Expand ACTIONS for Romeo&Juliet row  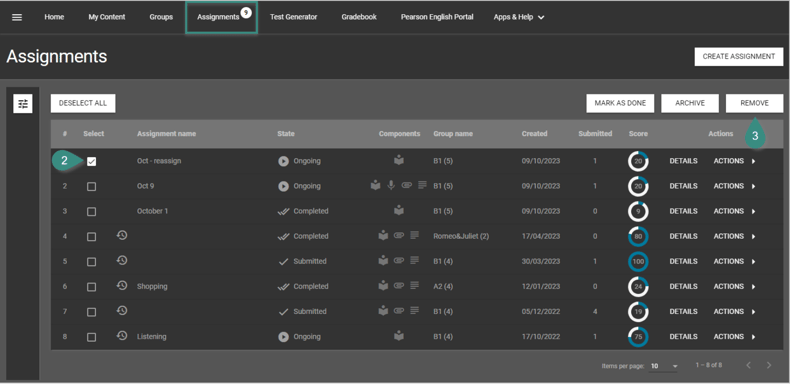point(735,236)
